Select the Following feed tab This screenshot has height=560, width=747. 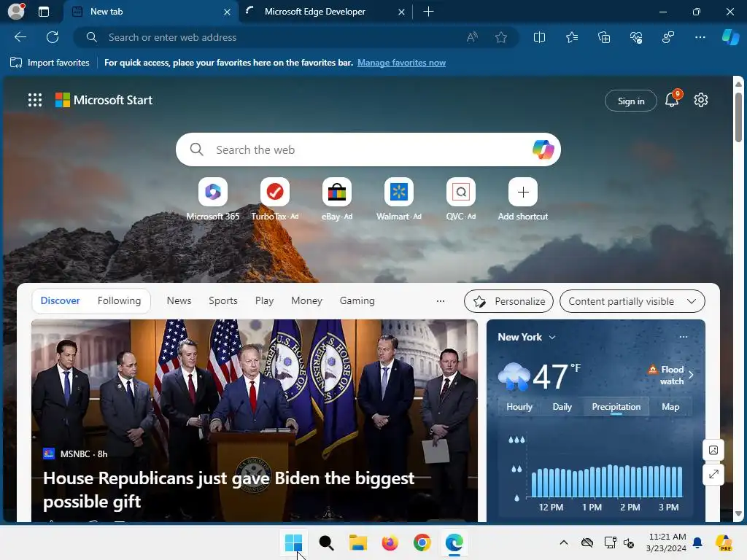pyautogui.click(x=119, y=301)
